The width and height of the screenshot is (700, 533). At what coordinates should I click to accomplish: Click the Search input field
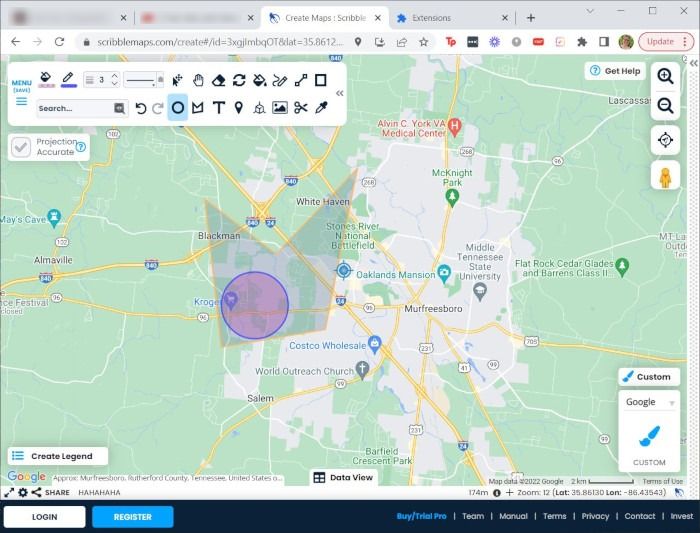[x=75, y=108]
